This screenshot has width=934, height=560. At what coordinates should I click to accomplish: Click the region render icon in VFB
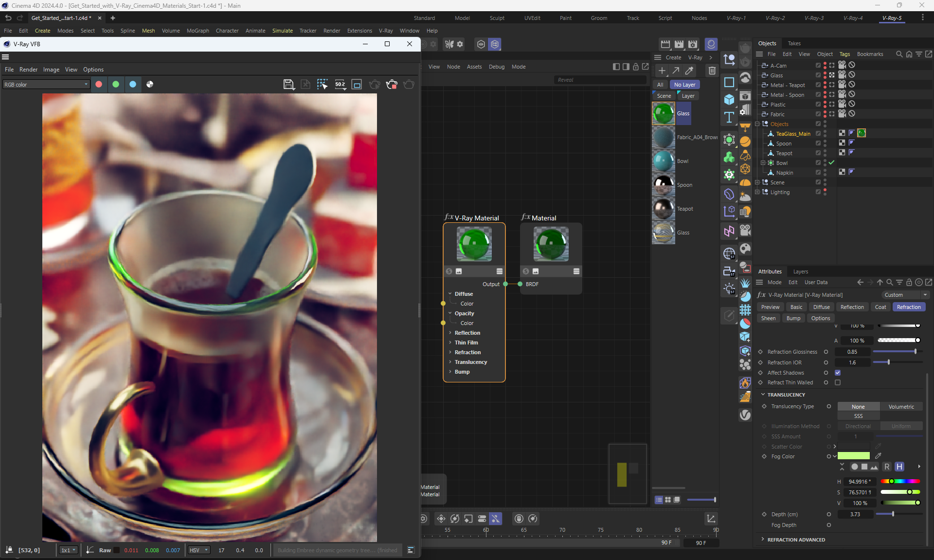(x=357, y=84)
